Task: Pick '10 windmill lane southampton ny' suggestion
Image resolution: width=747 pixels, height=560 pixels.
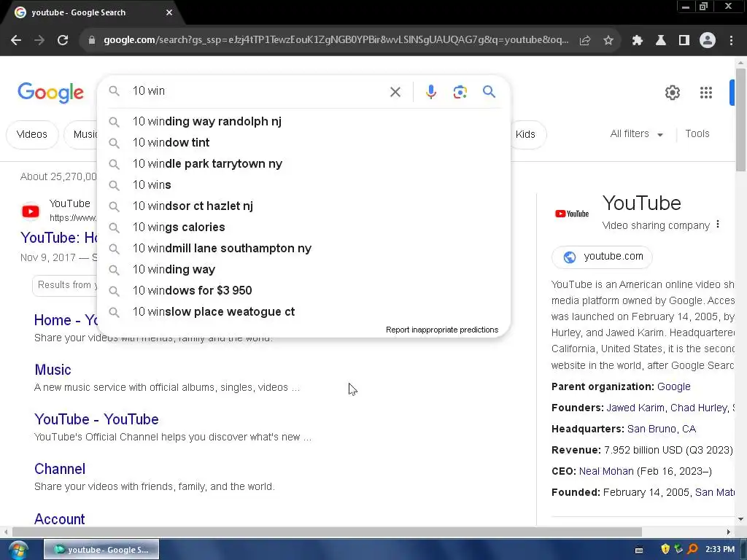Action: 303,248
